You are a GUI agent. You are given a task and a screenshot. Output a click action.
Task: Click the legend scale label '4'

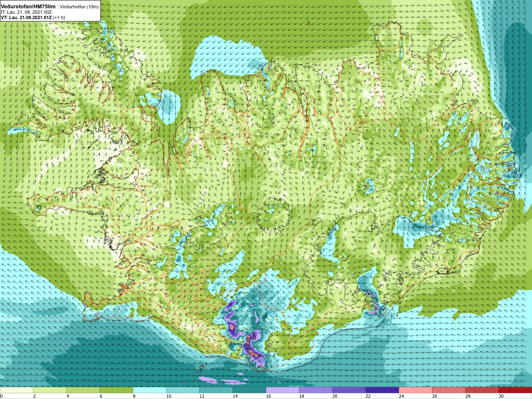68,396
